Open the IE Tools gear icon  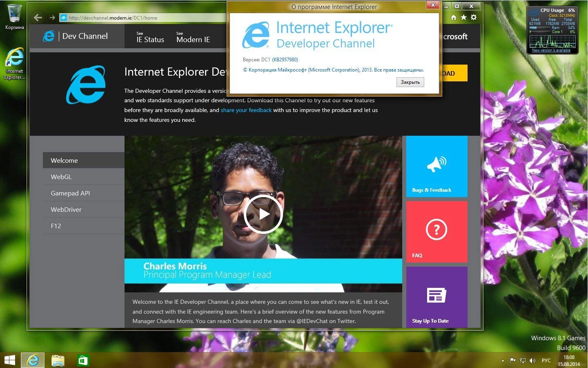click(474, 17)
